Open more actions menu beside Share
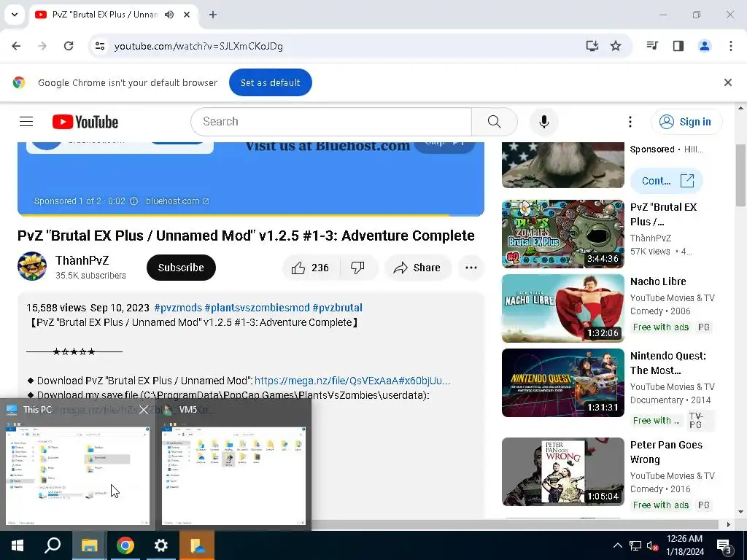Screen dimensions: 747x560 coord(471,268)
